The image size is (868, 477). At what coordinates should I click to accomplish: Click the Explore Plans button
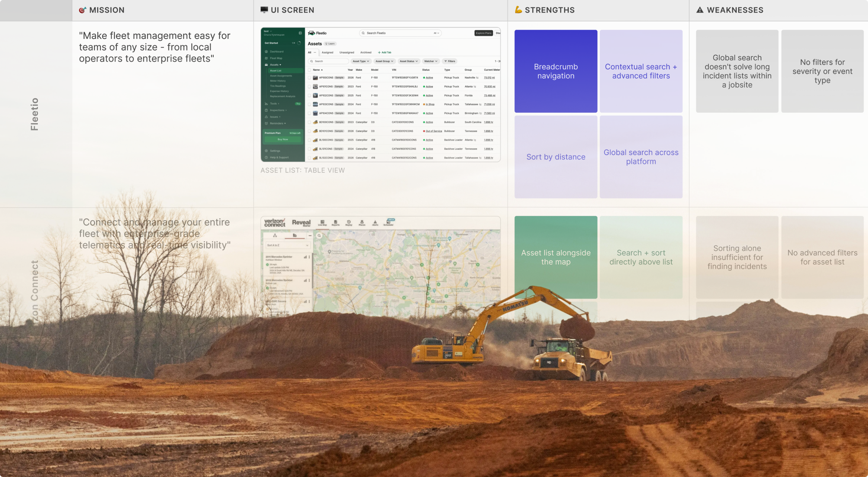point(484,33)
